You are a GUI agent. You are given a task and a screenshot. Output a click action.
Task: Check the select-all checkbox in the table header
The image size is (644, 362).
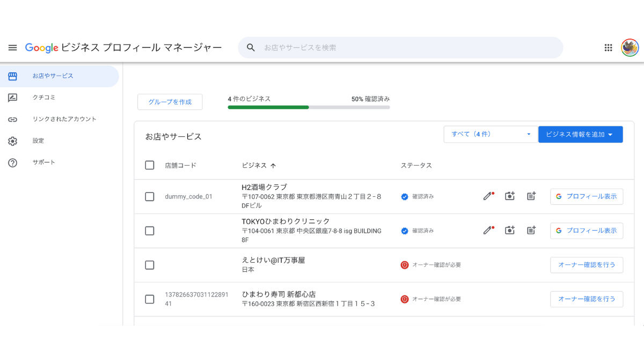click(150, 165)
